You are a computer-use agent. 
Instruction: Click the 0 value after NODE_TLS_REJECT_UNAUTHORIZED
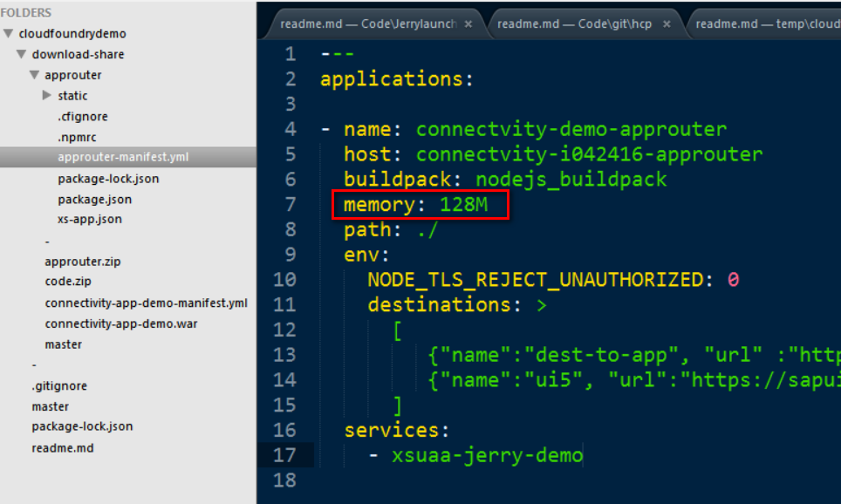pyautogui.click(x=733, y=280)
